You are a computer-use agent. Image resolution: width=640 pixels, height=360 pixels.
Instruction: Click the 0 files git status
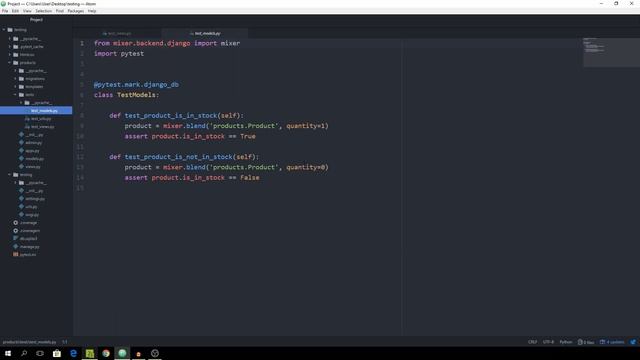coord(586,342)
